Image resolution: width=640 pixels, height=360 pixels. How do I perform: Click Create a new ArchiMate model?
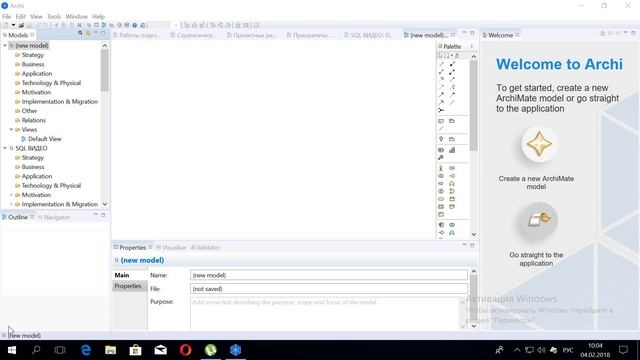[x=539, y=144]
